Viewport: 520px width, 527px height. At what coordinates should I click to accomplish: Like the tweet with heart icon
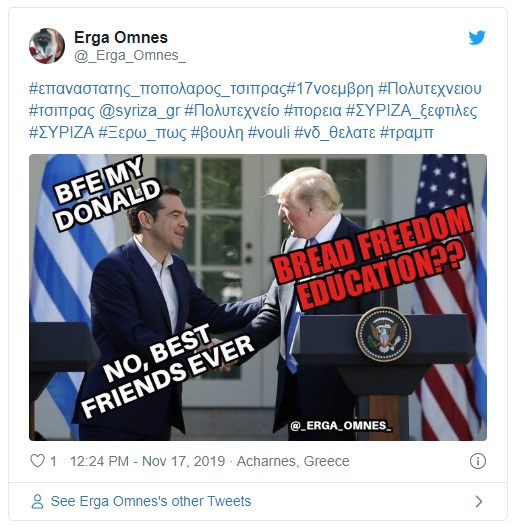click(x=37, y=461)
